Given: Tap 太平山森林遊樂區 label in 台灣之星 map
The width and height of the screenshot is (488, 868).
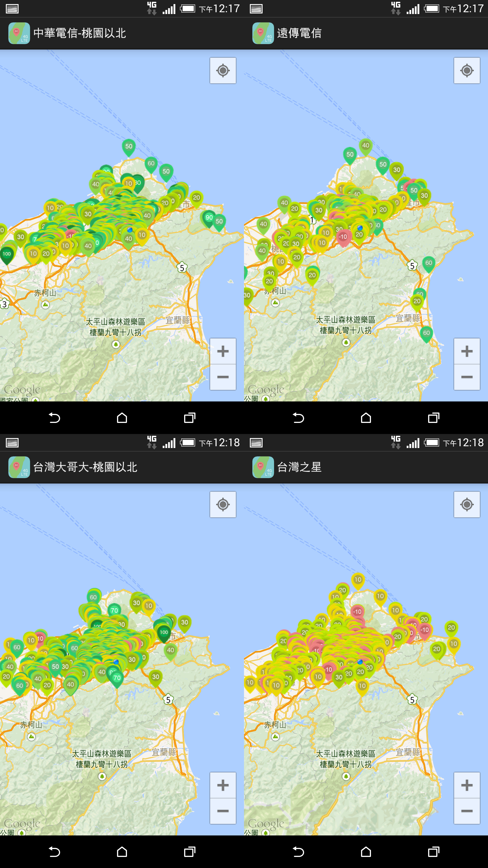Looking at the screenshot, I should pos(345,753).
